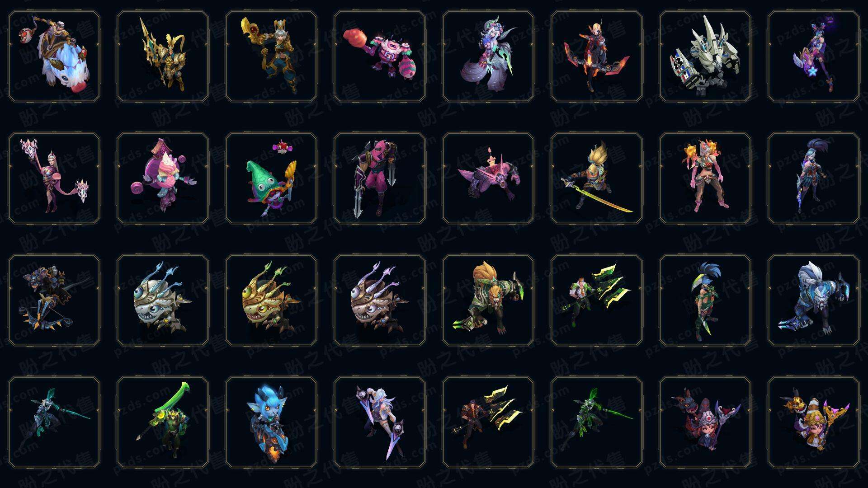Click the red crossbow archer skin
The height and width of the screenshot is (488, 868).
click(x=597, y=56)
